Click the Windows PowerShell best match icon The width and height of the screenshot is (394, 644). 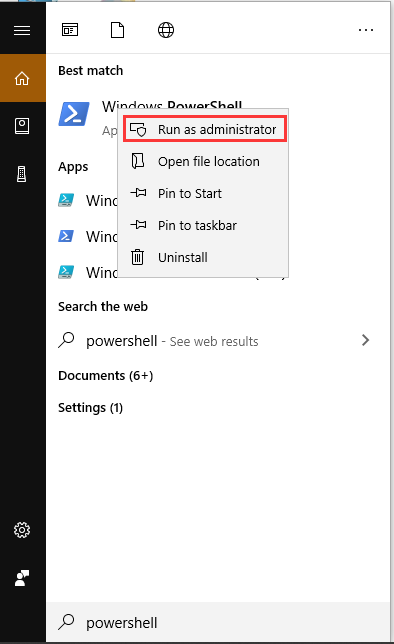tap(74, 114)
